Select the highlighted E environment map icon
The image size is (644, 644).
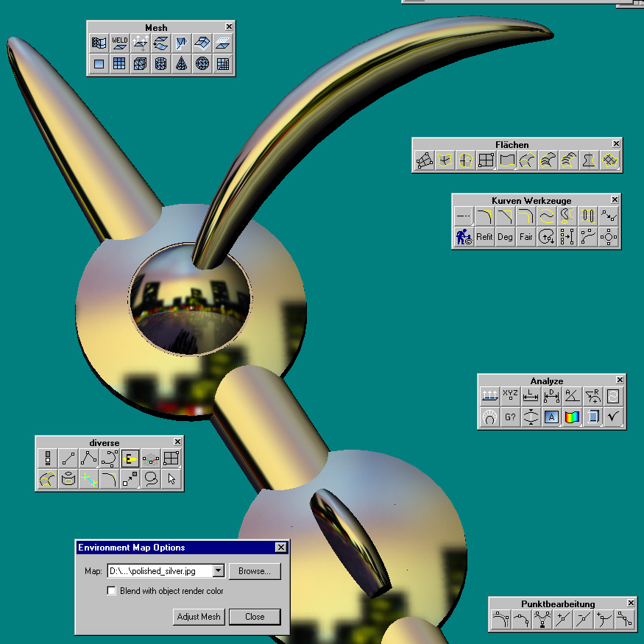pos(130,459)
